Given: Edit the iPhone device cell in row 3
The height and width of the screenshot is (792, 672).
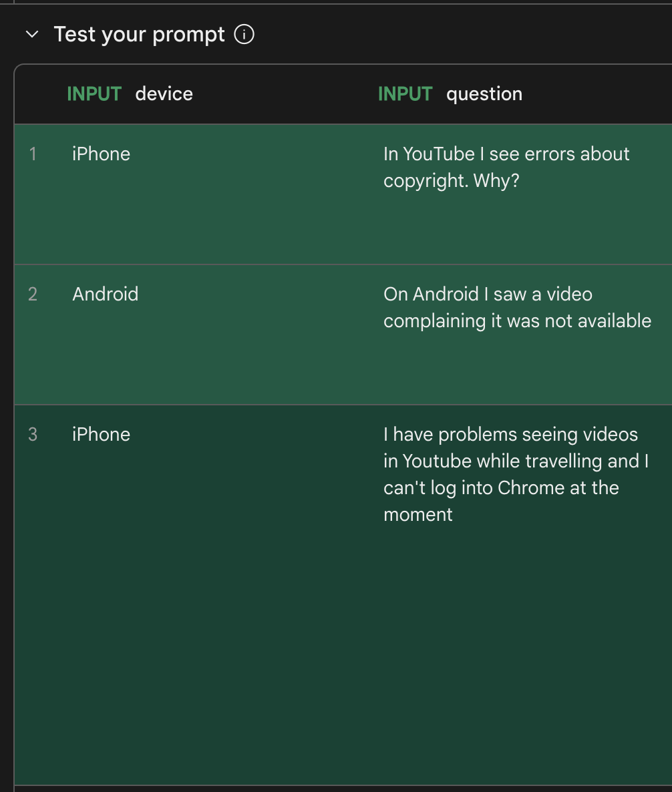Looking at the screenshot, I should (101, 435).
